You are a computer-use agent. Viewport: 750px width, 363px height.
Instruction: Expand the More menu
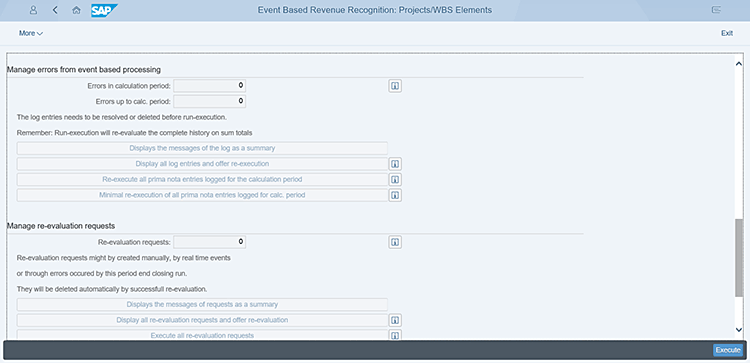31,33
